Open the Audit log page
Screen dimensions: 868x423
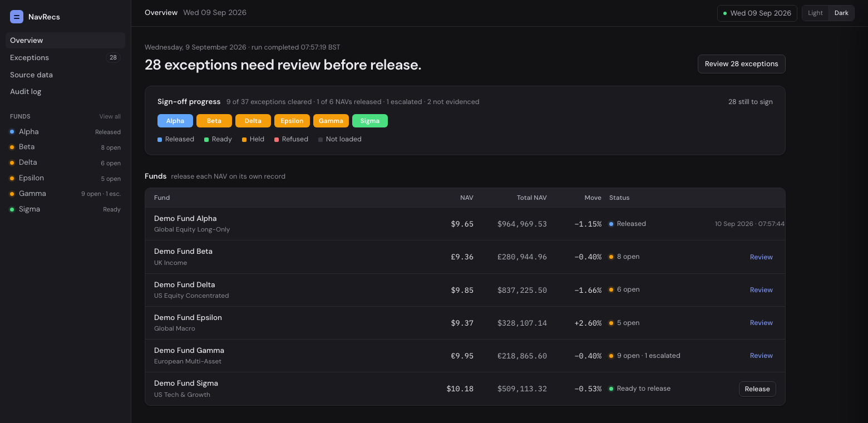click(x=65, y=91)
